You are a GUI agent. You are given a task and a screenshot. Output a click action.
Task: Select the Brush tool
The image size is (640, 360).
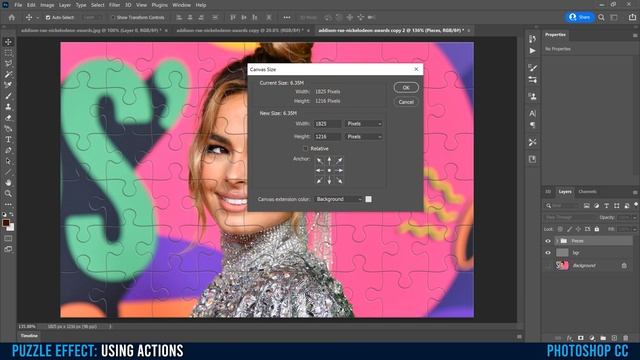[8, 96]
